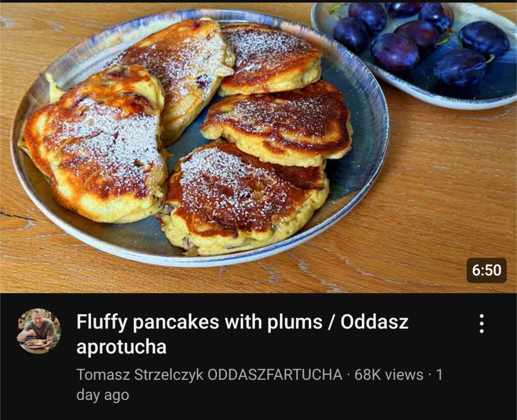
Task: Click the word 'Oddasz' in the video title
Action: (374, 322)
